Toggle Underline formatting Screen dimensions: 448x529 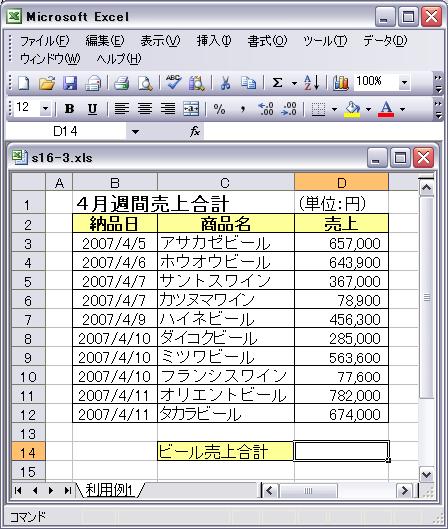(92, 109)
